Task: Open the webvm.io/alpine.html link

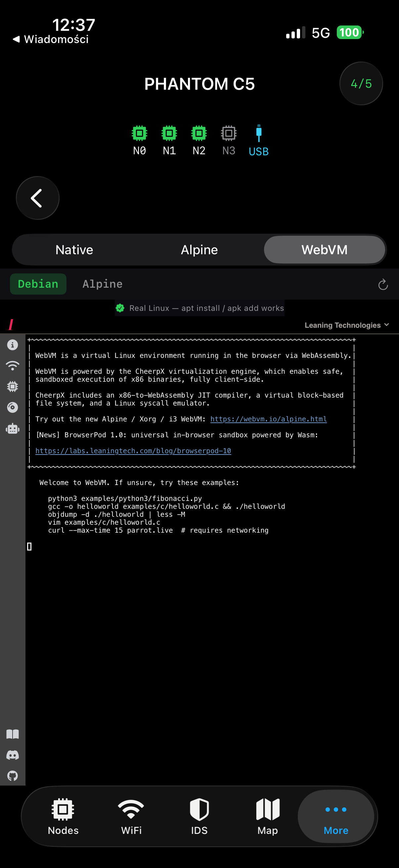Action: coord(268,419)
